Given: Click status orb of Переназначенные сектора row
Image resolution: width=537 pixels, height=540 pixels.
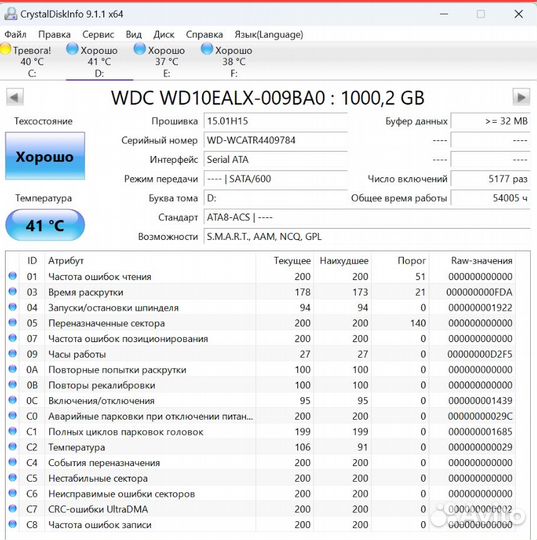Looking at the screenshot, I should 13,322.
